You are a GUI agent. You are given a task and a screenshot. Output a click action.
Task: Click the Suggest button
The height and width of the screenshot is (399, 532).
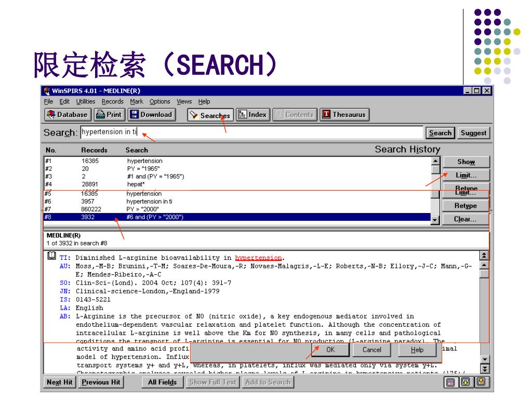[x=474, y=133]
